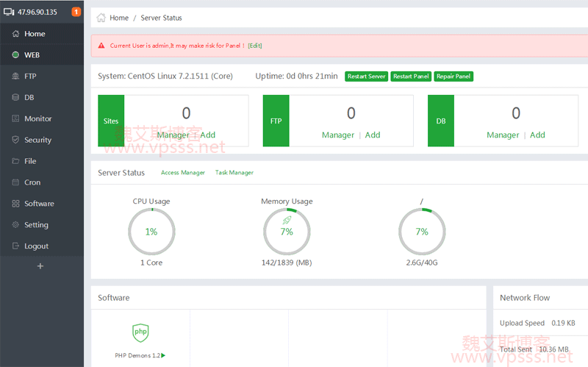Open the Setting menu item
The width and height of the screenshot is (588, 367).
(36, 225)
